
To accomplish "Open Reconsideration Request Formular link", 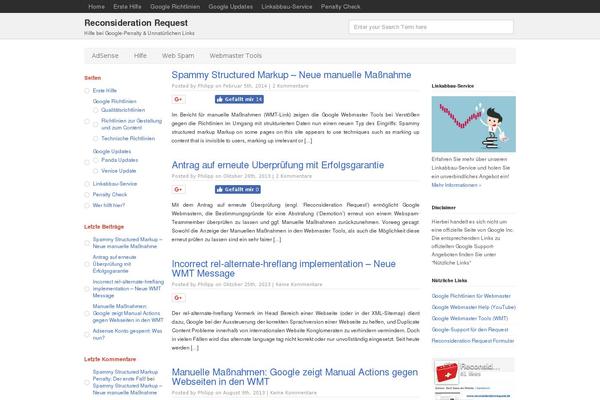I will [473, 341].
